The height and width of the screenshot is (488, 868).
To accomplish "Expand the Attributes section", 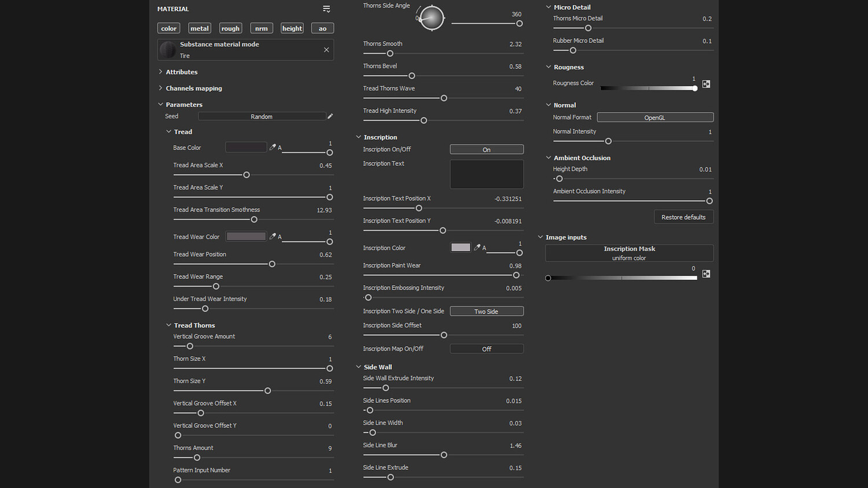I will (160, 72).
